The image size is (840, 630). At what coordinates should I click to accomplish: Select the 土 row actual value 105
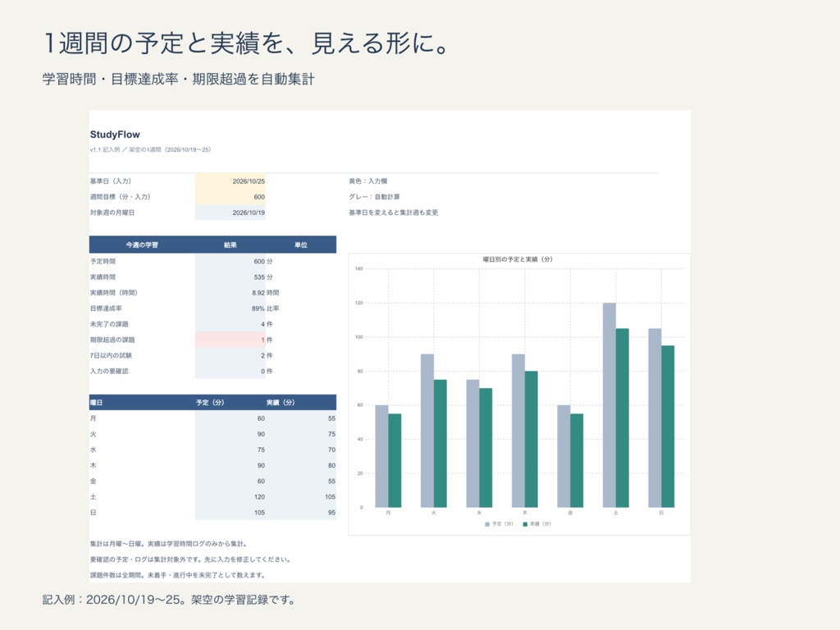301,496
